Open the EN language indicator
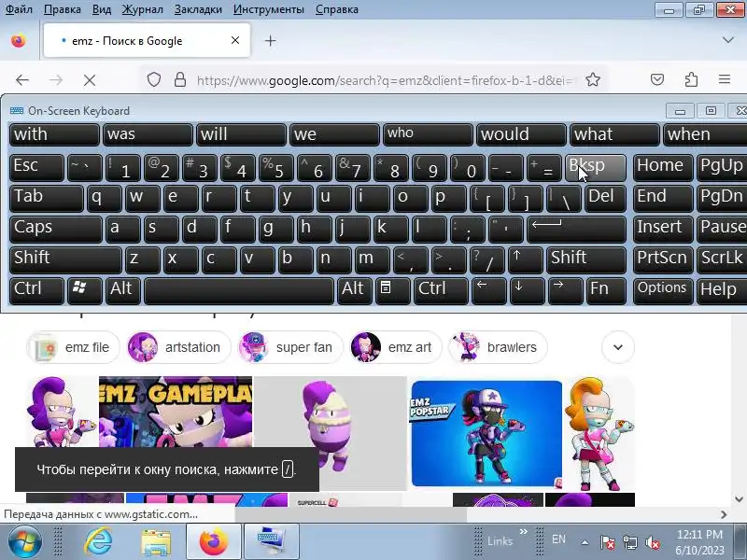747x560 pixels. tap(558, 539)
